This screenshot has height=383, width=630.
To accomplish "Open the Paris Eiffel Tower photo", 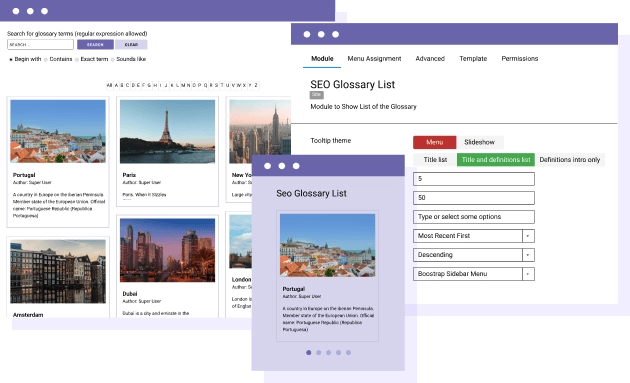I will [x=167, y=131].
